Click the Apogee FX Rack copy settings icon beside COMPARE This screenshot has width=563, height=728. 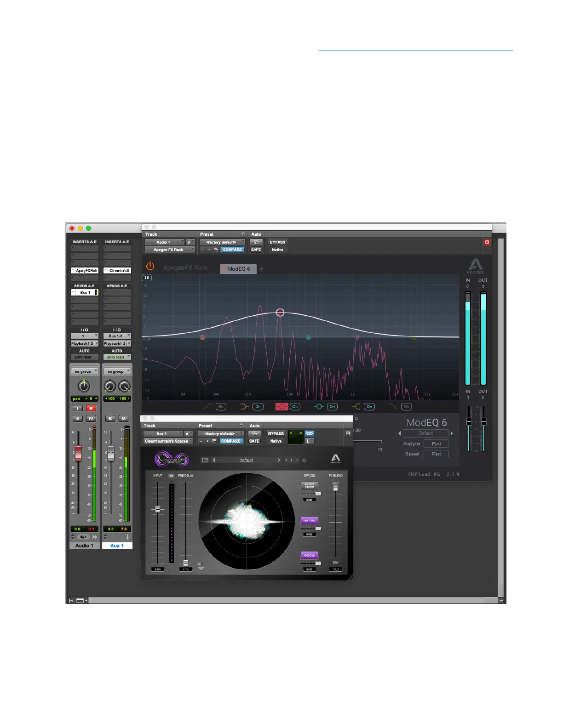216,250
